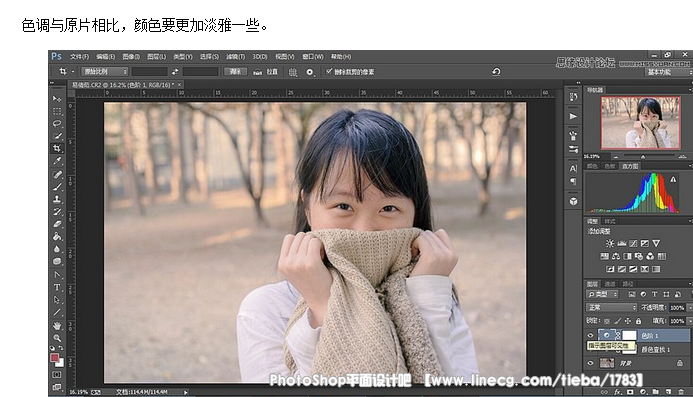
Task: Open the Paragraph panel icon
Action: 573,181
